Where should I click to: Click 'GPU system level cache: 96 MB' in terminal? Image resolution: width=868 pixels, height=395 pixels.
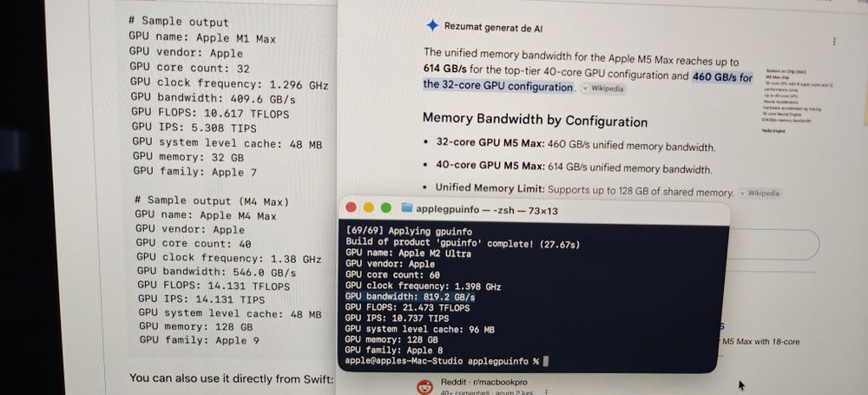pos(419,329)
